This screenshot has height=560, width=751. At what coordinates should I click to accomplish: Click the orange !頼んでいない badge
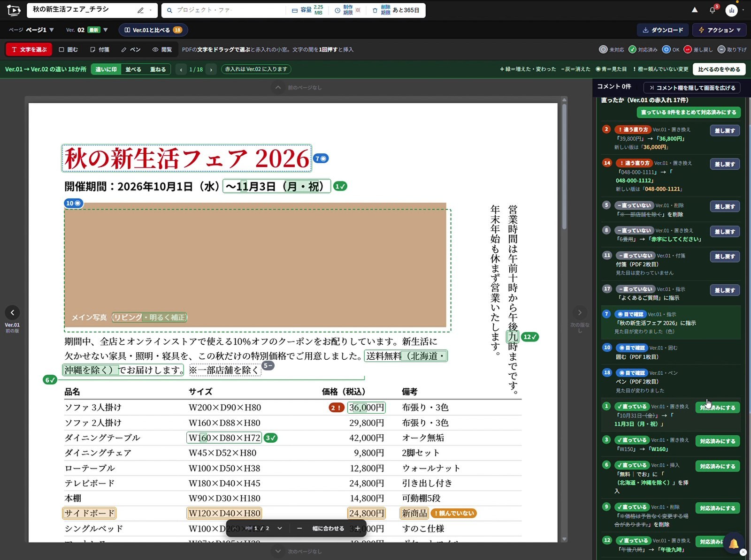point(453,513)
